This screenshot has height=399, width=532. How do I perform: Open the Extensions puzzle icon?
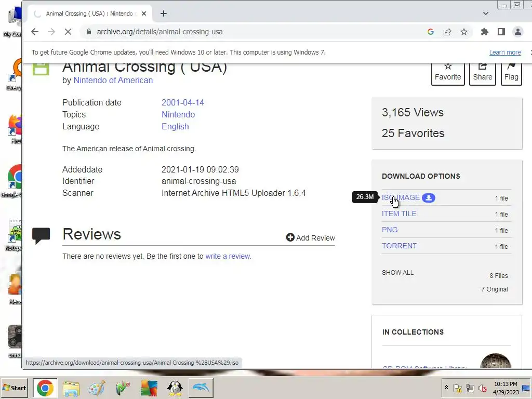coord(485,32)
